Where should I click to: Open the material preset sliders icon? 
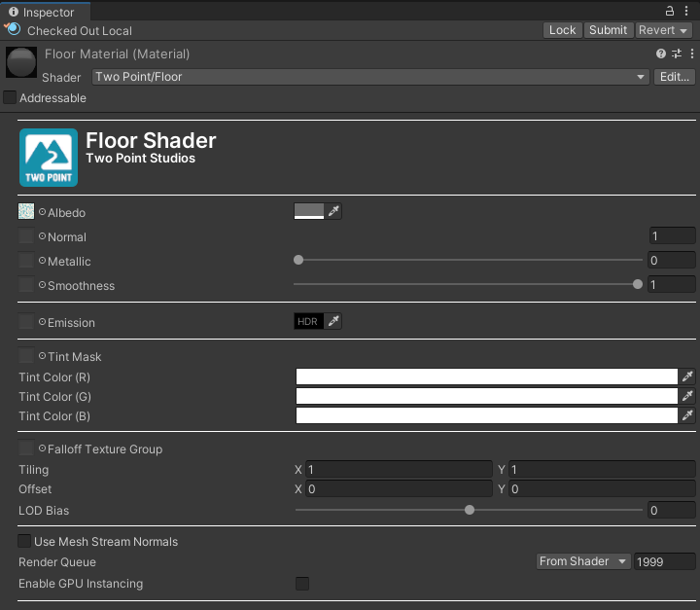point(677,54)
